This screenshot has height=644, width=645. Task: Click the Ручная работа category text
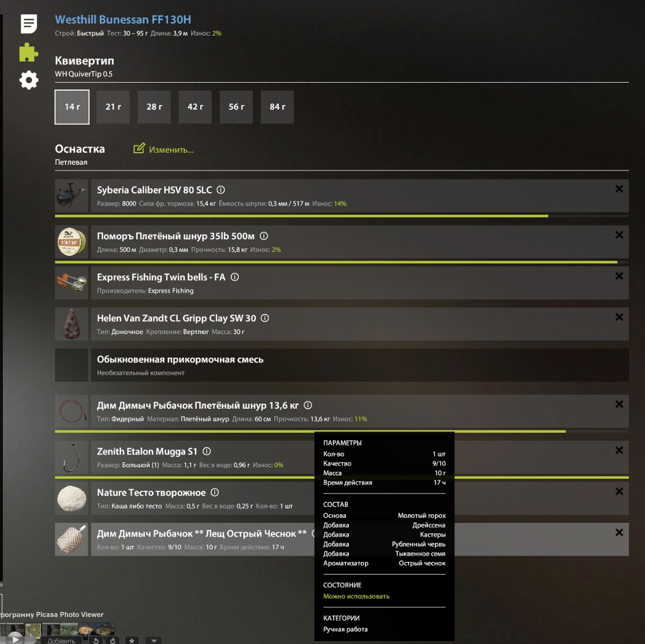click(345, 629)
